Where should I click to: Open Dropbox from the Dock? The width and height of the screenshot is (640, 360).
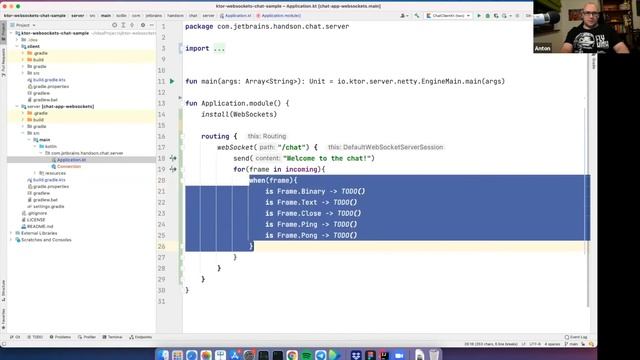click(356, 355)
